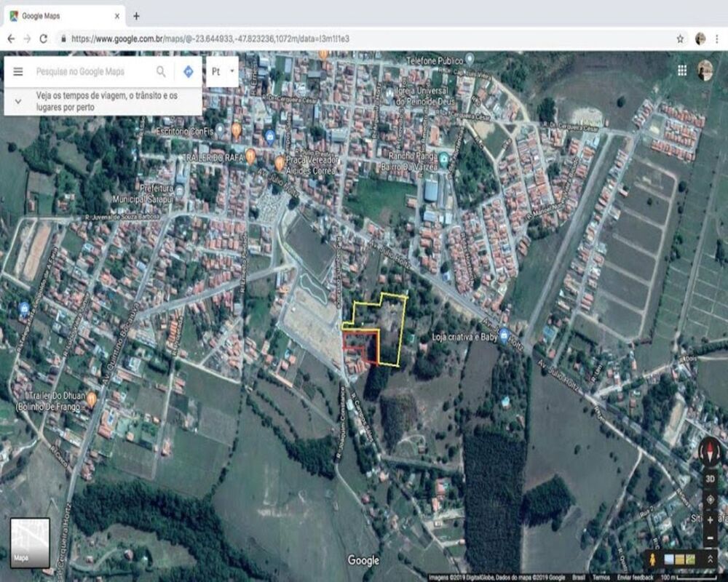Click the Enviar feedback link
Image resolution: width=728 pixels, height=582 pixels.
coord(635,576)
